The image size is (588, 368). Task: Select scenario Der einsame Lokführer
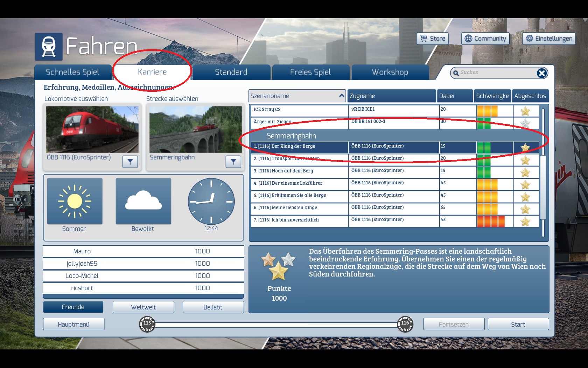click(x=395, y=184)
